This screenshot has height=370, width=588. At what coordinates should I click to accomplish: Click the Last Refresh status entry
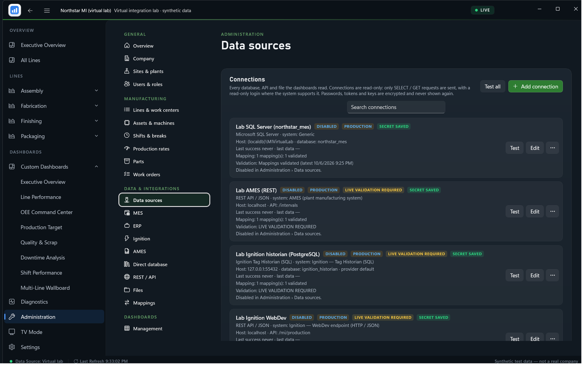[x=101, y=361]
